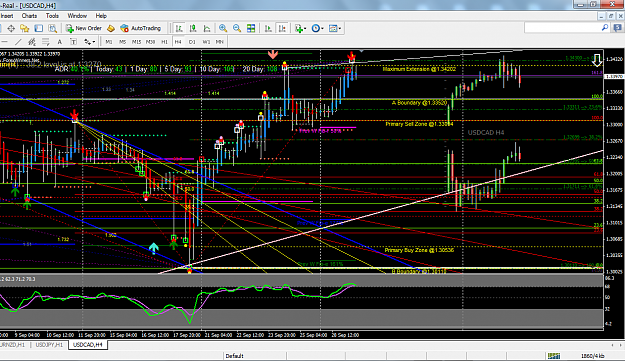This screenshot has width=625, height=361.
Task: Select the Equidistant Channel tool
Action: tap(32, 41)
